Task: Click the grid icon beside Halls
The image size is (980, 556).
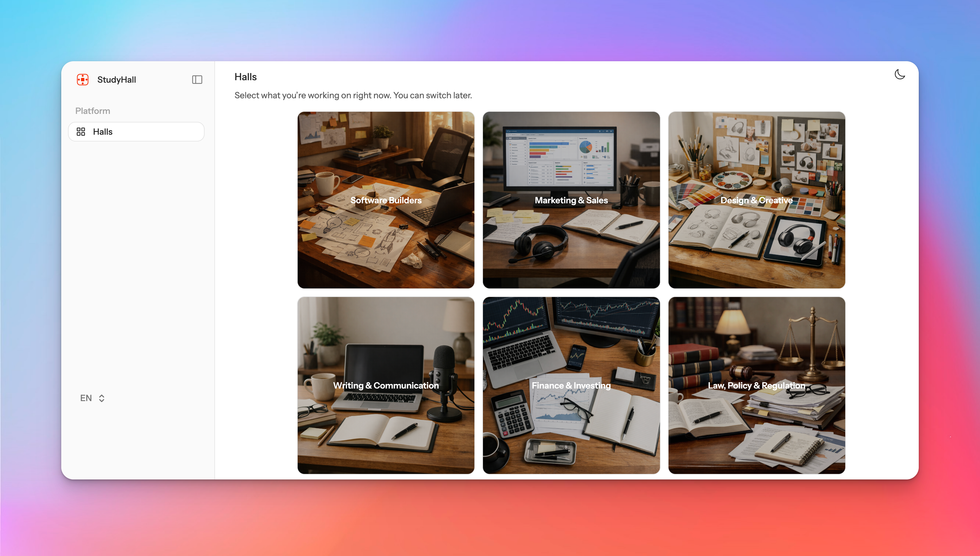Action: click(81, 132)
